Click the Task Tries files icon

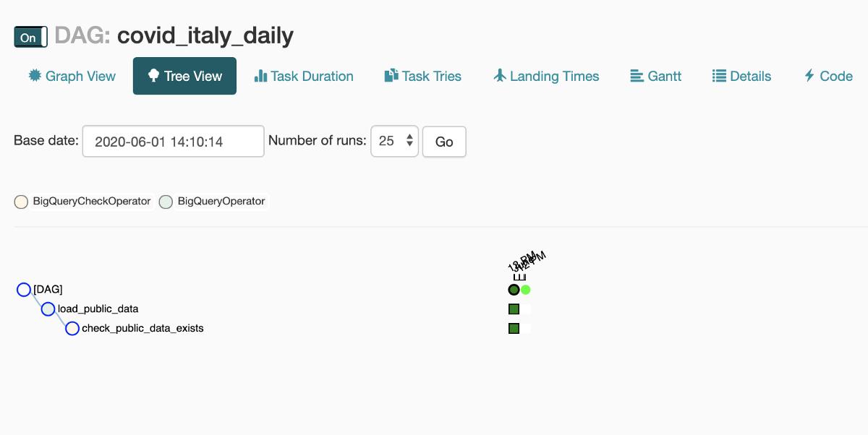391,76
